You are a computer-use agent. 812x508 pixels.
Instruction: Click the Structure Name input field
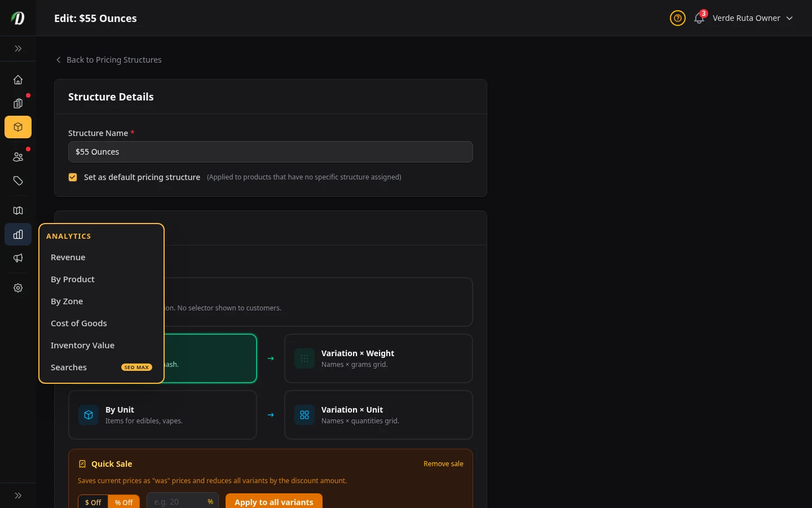point(271,152)
